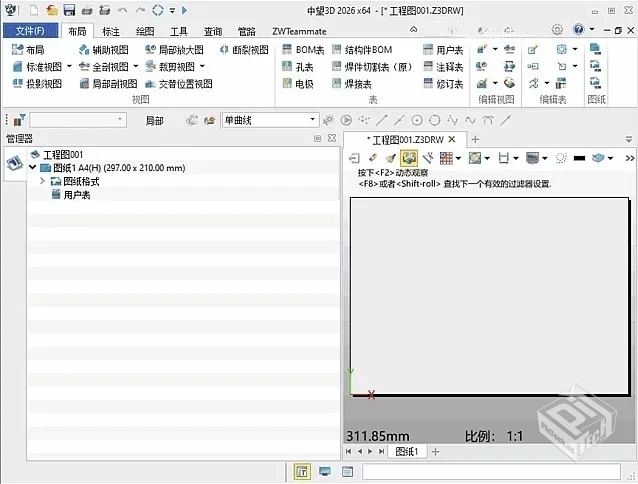Expand the 标准视图 dropdown arrow
The height and width of the screenshot is (484, 638).
69,66
